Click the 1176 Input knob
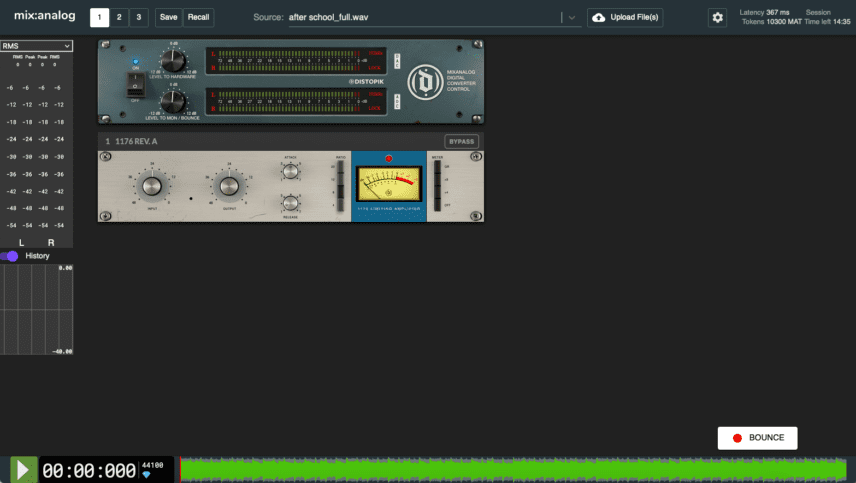The image size is (856, 483). coord(152,186)
